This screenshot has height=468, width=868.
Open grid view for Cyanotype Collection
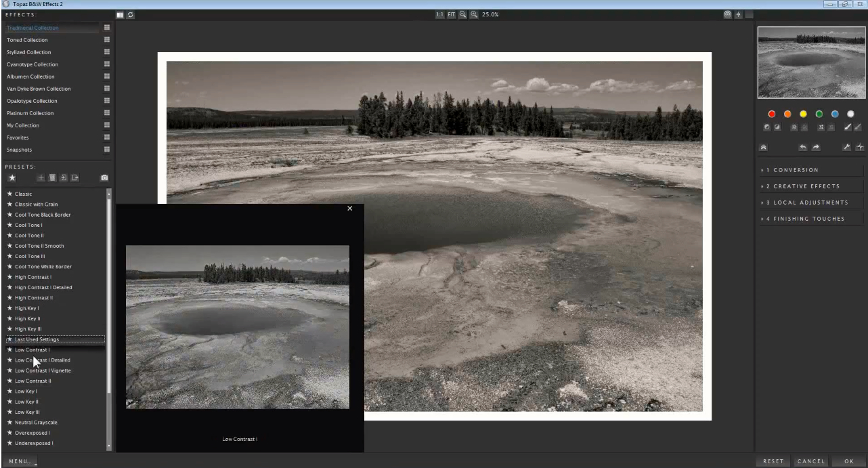tap(107, 64)
